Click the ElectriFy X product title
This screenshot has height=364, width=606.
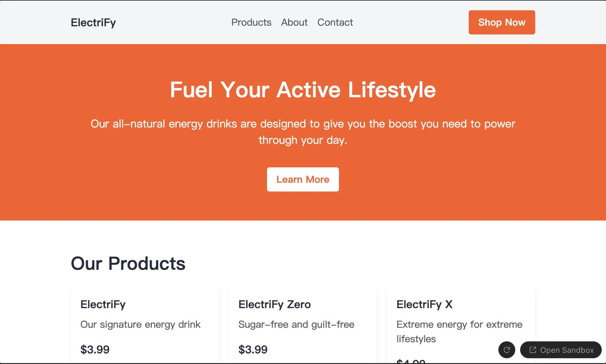[x=424, y=304]
